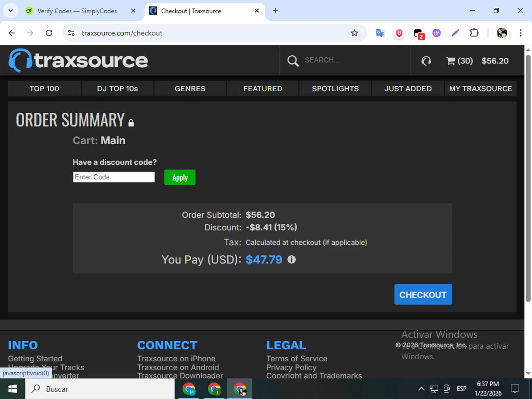Click the Buscar taskbar search box
Viewport: 532px width, 399px height.
click(100, 389)
